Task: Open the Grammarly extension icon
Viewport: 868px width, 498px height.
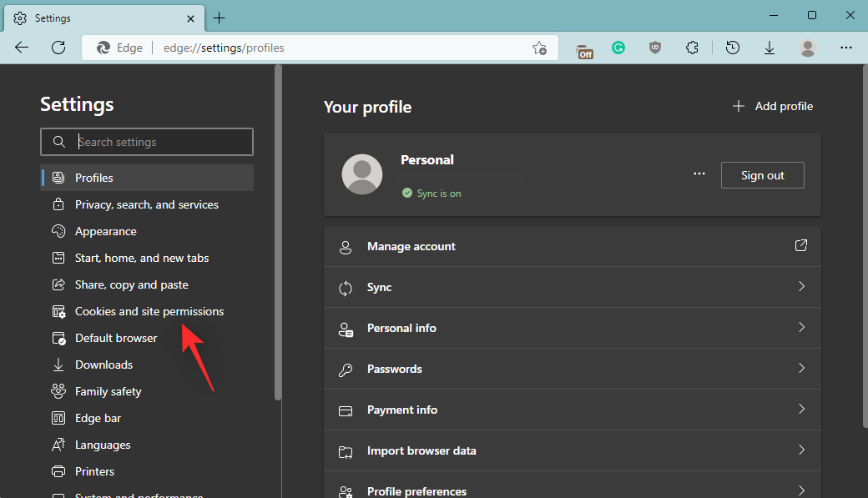Action: pos(618,48)
